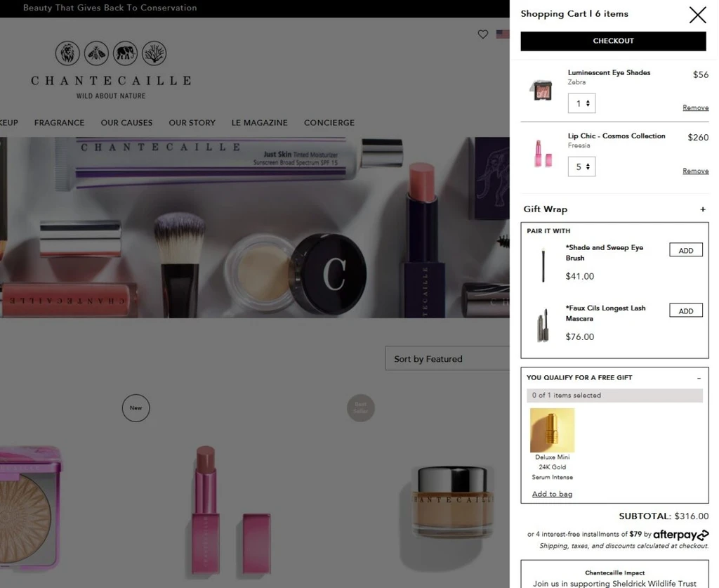The width and height of the screenshot is (719, 588).
Task: Open the Our Causes menu
Action: coord(126,123)
